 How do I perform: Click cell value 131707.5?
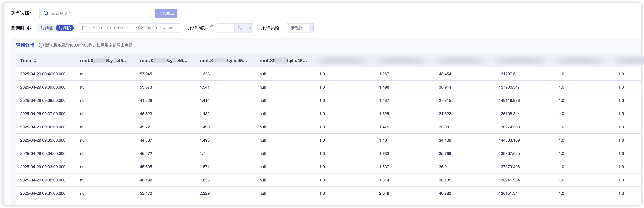[507, 74]
